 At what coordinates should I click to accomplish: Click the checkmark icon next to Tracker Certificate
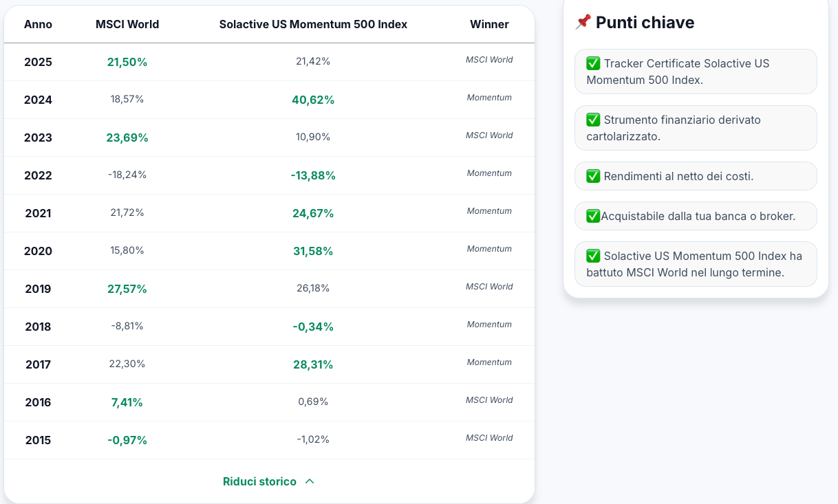[x=593, y=63]
